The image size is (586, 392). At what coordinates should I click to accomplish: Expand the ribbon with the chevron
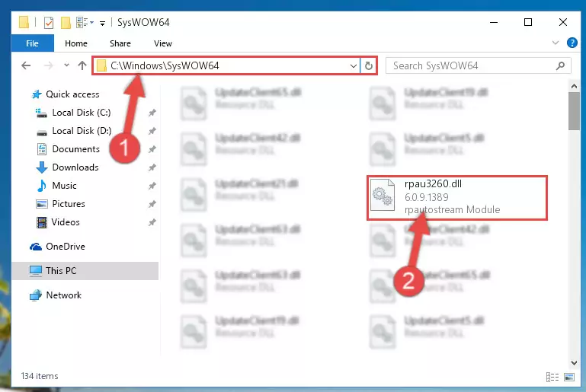[x=556, y=43]
